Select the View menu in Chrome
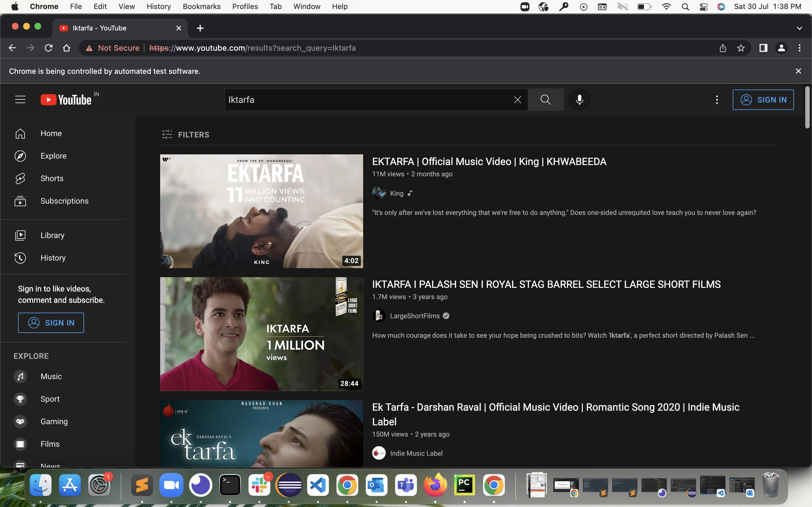 [x=126, y=6]
